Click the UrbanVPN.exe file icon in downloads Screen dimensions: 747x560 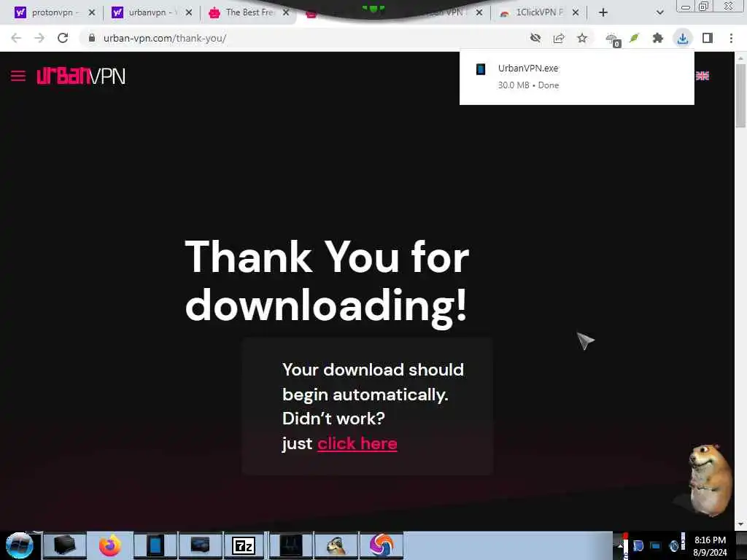point(481,69)
